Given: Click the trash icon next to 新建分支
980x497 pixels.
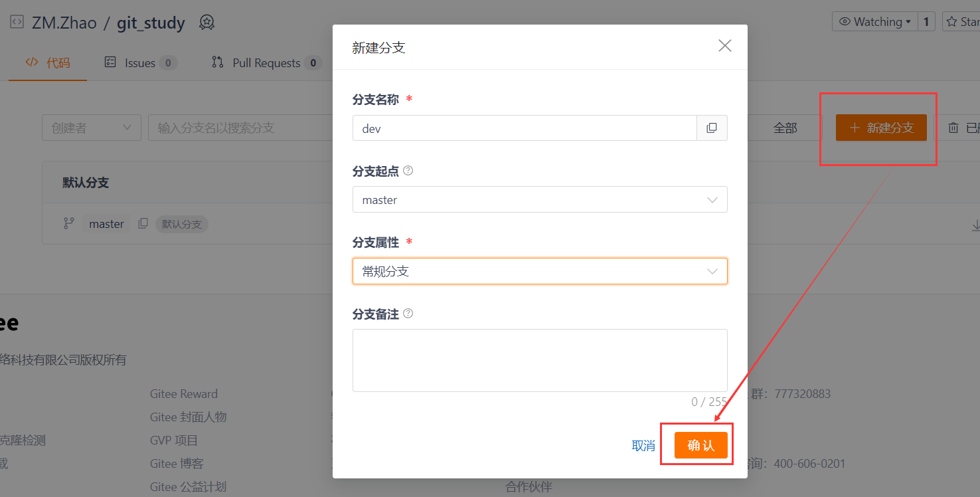Looking at the screenshot, I should coord(953,128).
